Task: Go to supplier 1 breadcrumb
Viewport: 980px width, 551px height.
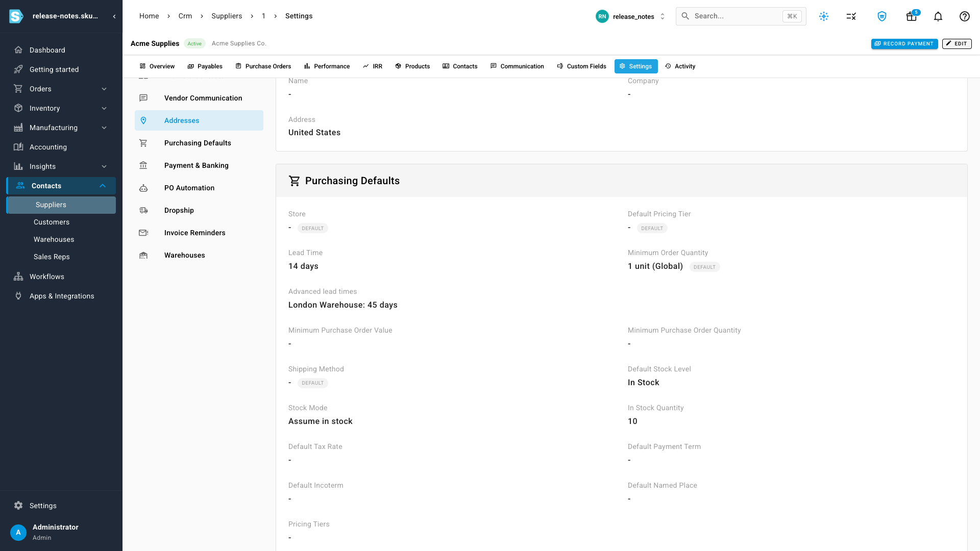Action: tap(263, 16)
